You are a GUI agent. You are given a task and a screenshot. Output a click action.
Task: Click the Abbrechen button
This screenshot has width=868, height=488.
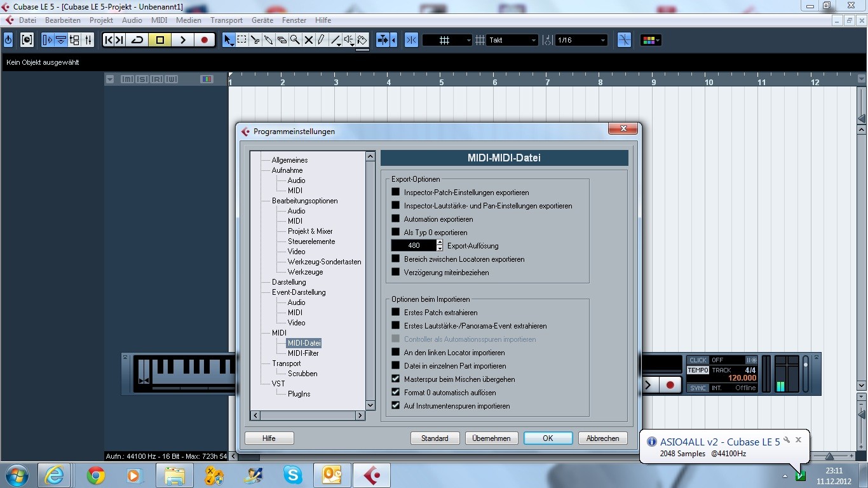tap(602, 438)
